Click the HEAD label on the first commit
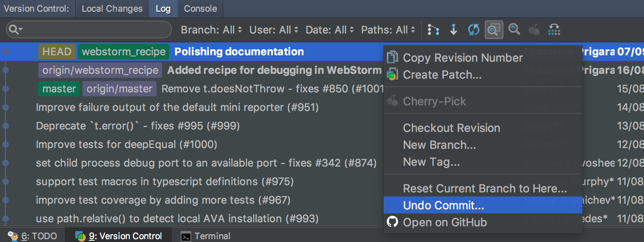This screenshot has height=242, width=644. pyautogui.click(x=57, y=52)
